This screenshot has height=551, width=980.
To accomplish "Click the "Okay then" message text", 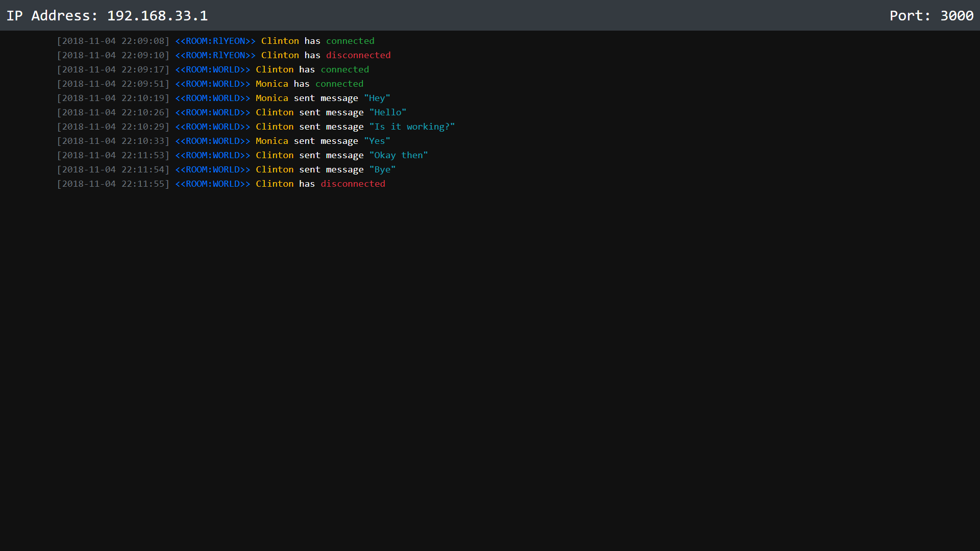I will (398, 155).
